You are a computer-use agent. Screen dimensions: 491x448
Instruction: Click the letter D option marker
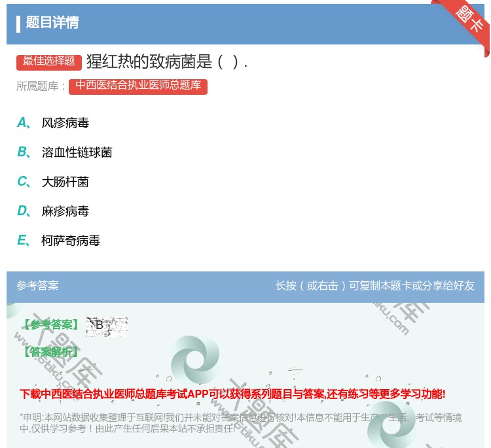click(24, 211)
